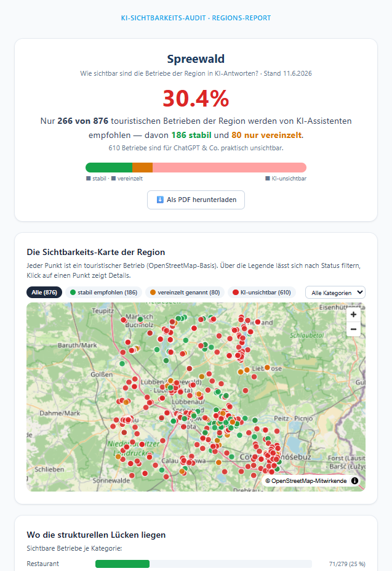
Task: Zoom out of the map with minus button
Action: click(x=353, y=329)
